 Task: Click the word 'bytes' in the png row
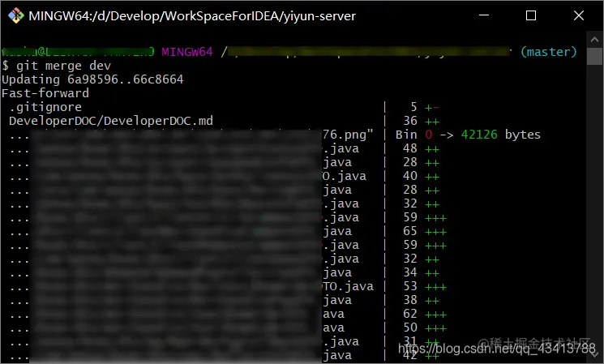click(x=523, y=135)
